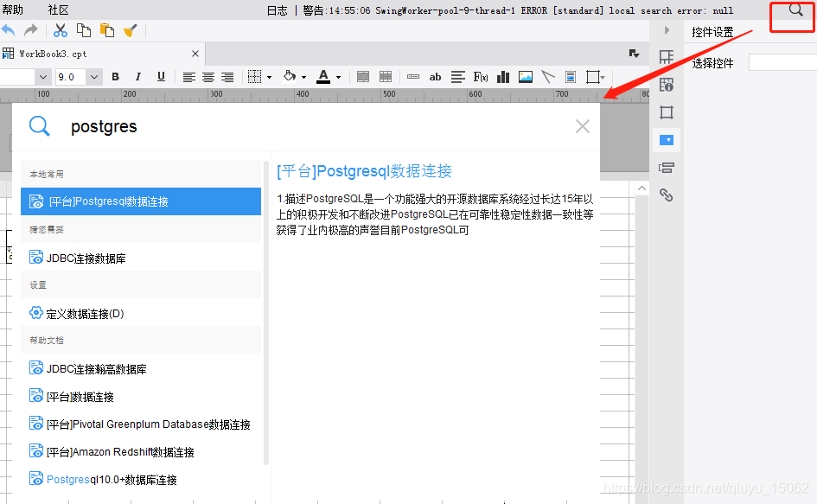817x504 pixels.
Task: Insert a chart with the bar chart icon
Action: click(502, 77)
